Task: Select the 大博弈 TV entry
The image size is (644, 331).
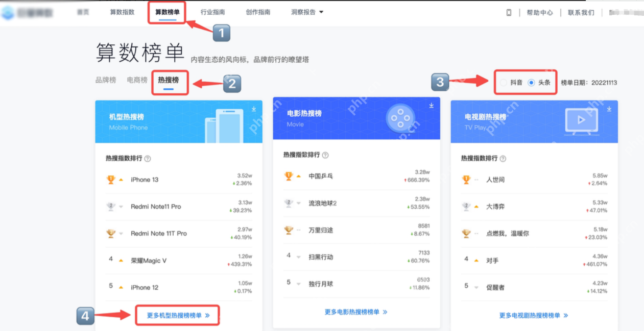Action: pos(534,207)
